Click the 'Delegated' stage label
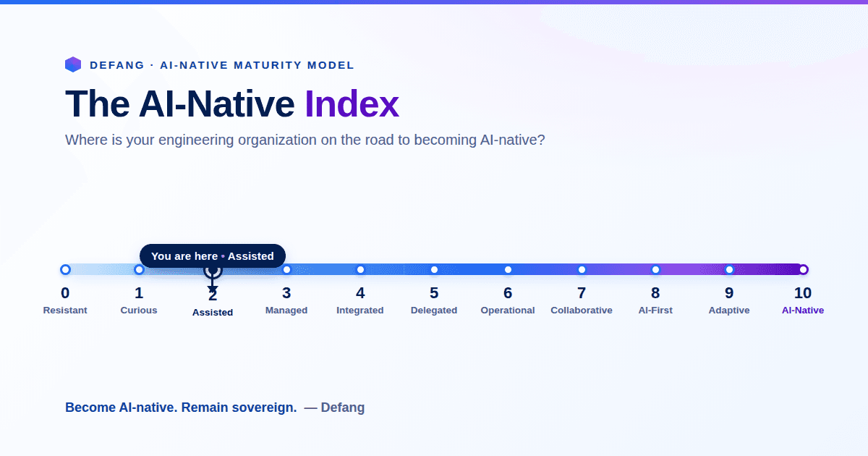Viewport: 868px width, 456px height. tap(434, 310)
